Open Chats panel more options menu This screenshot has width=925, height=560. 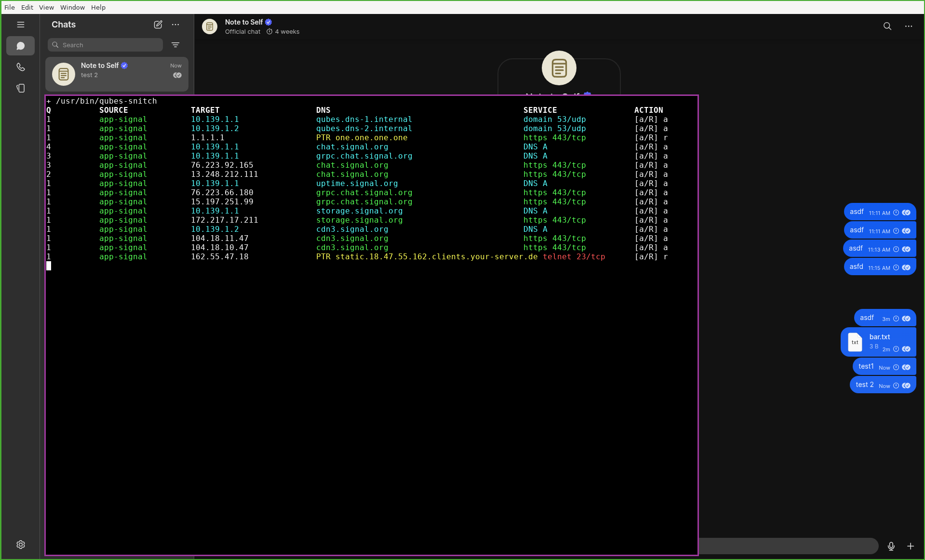pos(175,25)
